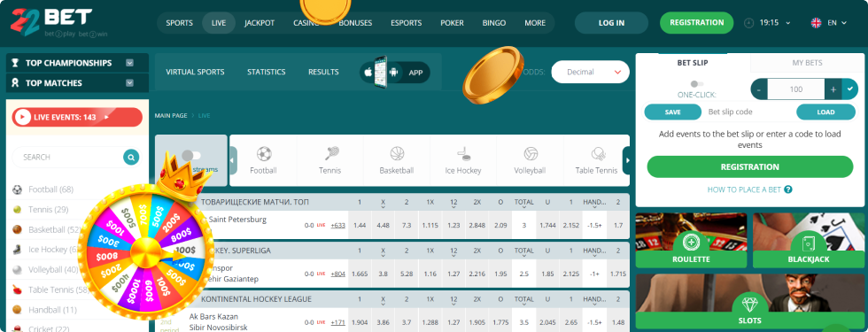Switch to the BET SLIP tab
868x332 pixels.
693,63
